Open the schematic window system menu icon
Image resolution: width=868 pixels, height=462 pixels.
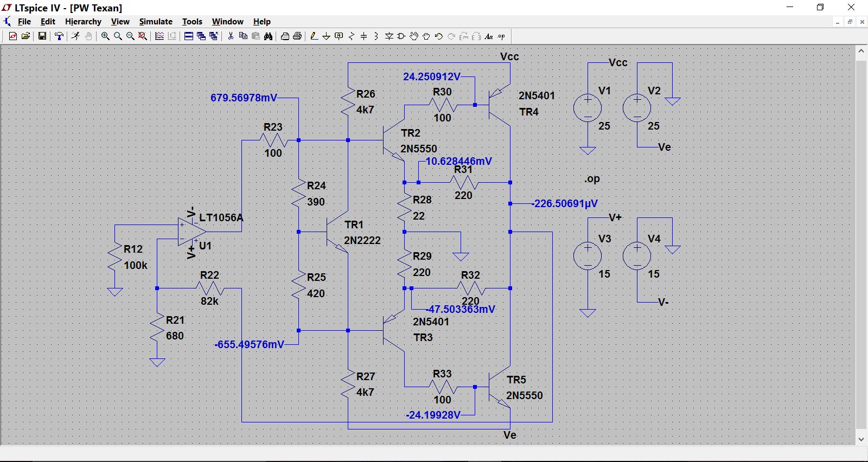(x=7, y=22)
